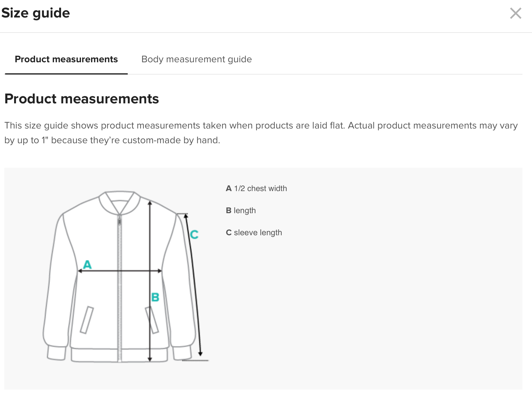Click the size guide description paragraph
Image resolution: width=532 pixels, height=407 pixels.
click(x=261, y=133)
